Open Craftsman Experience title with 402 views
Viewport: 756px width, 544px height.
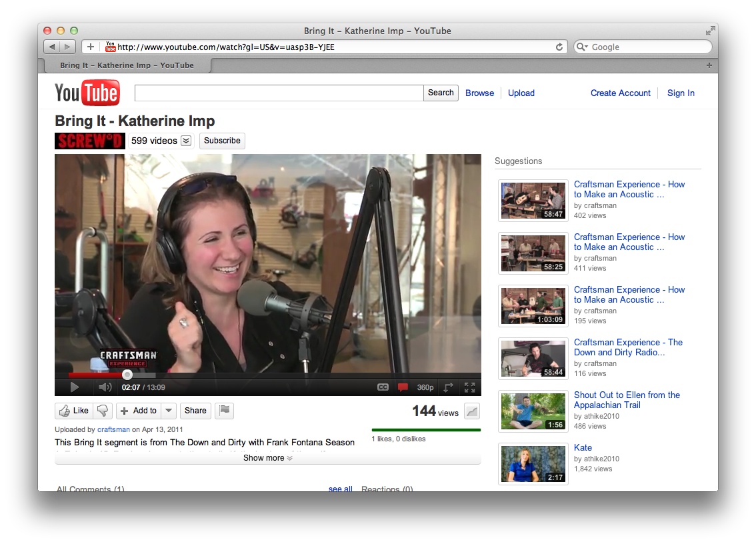(x=629, y=189)
